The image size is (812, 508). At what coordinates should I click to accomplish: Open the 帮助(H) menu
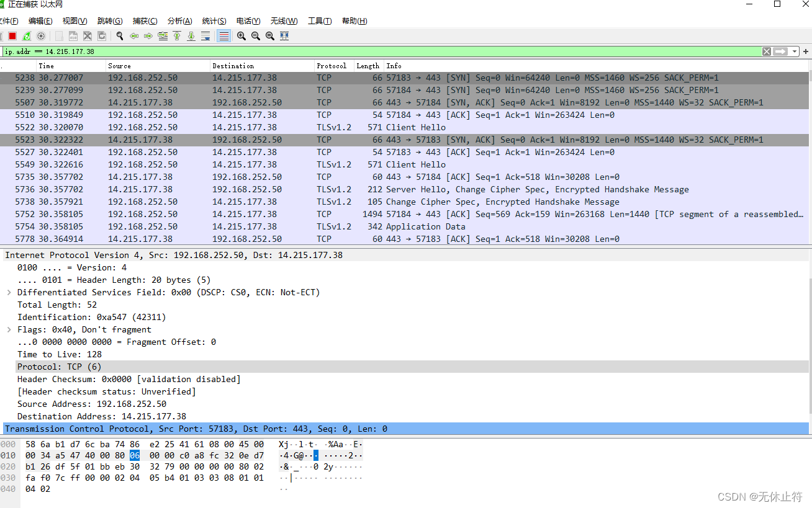click(x=354, y=21)
